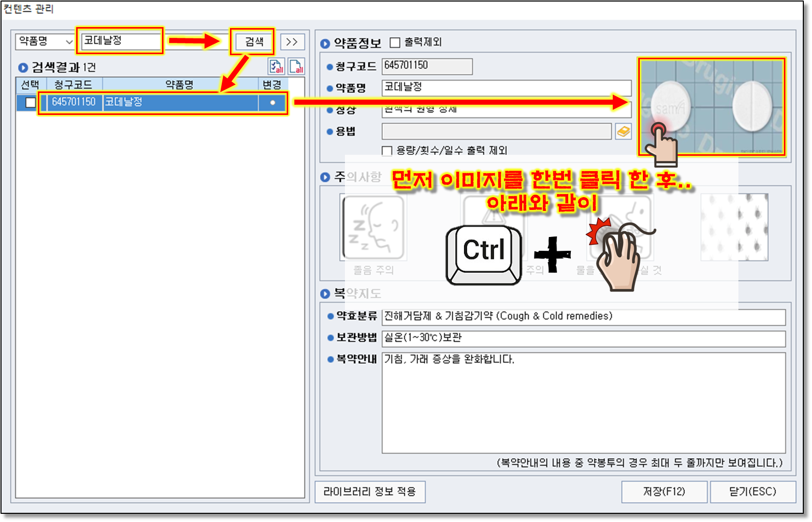Click the 검색결과 blue arrow bullet
The height and width of the screenshot is (522, 812).
point(23,67)
